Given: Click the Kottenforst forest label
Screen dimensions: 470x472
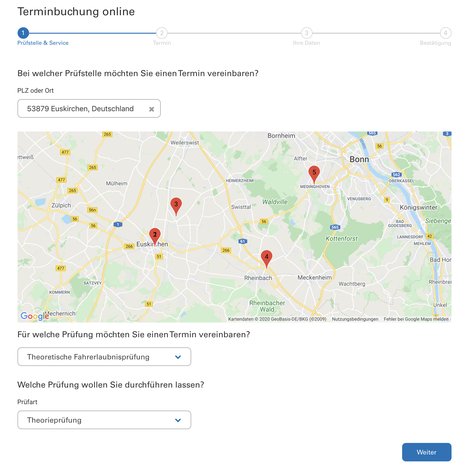Looking at the screenshot, I should point(342,239).
